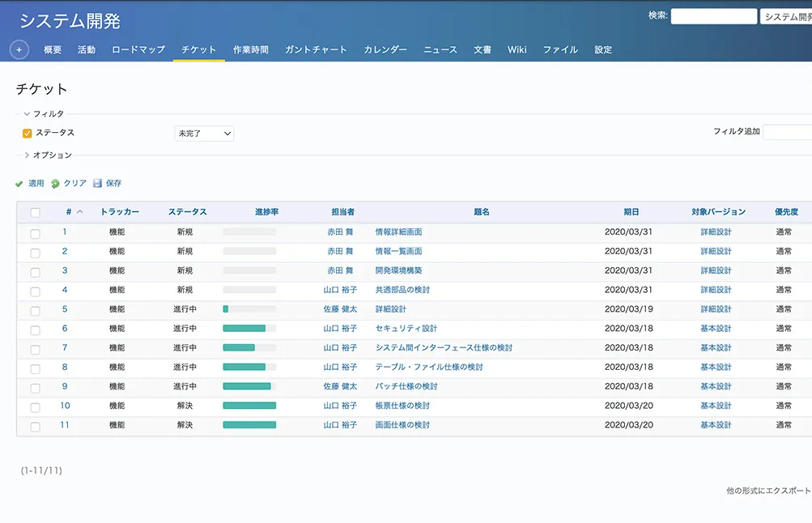
Task: Click the Save query disk icon
Action: 98,184
